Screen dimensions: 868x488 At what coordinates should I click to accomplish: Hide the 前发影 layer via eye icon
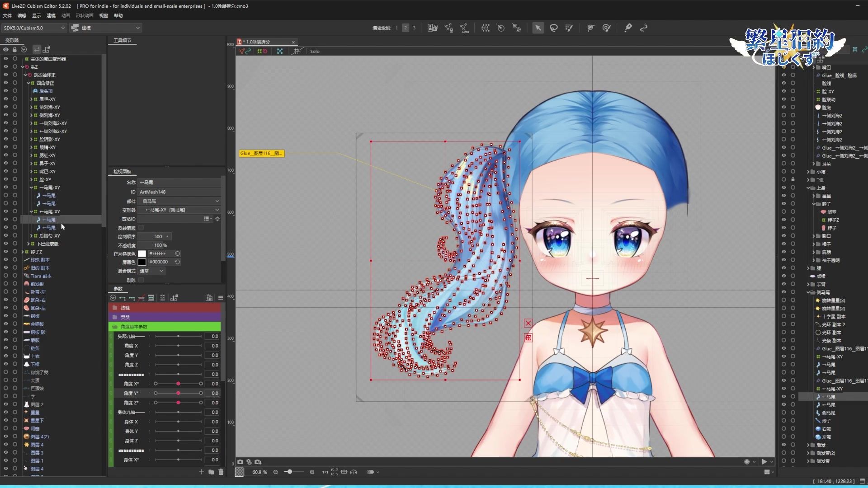tap(6, 284)
